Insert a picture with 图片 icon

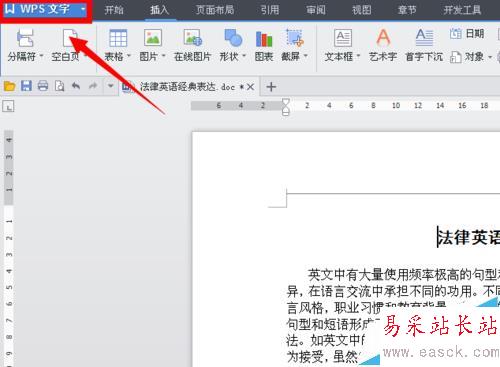[x=153, y=37]
